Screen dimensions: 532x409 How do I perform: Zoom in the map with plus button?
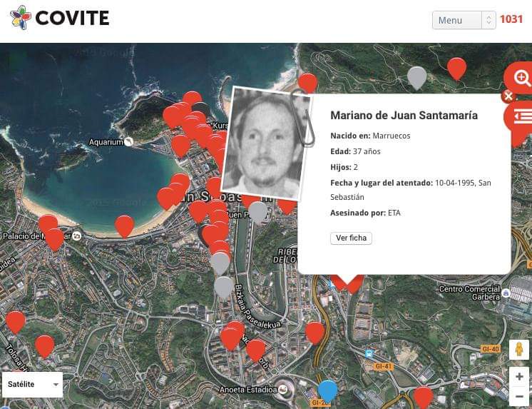click(519, 377)
